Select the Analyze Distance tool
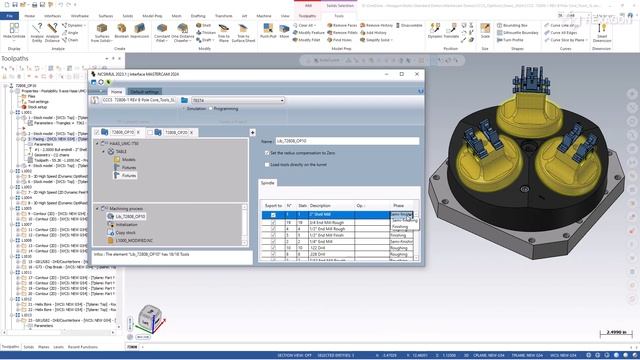 pos(52,32)
